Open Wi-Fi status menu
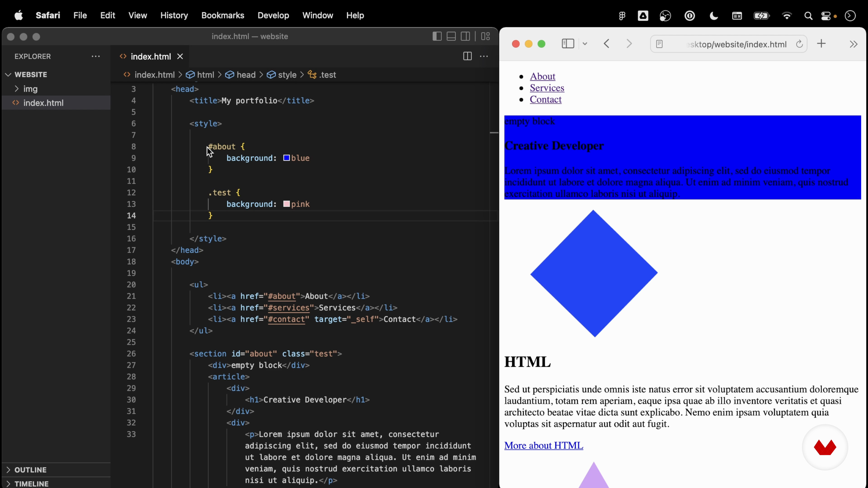868x488 pixels. pyautogui.click(x=787, y=16)
